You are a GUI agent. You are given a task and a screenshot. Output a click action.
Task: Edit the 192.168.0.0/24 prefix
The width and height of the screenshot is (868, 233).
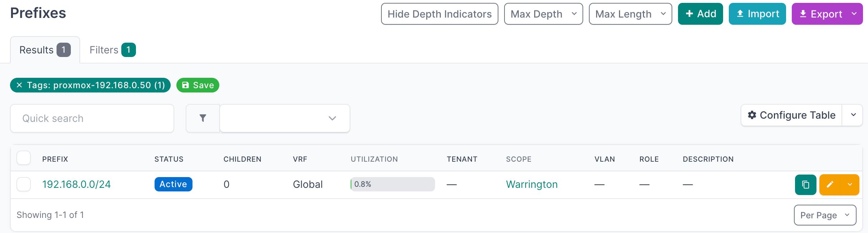[x=830, y=185]
